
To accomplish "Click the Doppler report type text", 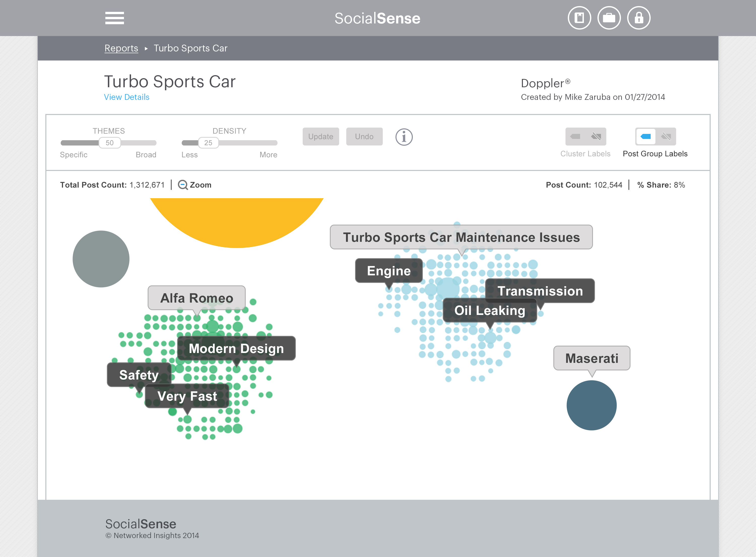I will click(x=545, y=83).
